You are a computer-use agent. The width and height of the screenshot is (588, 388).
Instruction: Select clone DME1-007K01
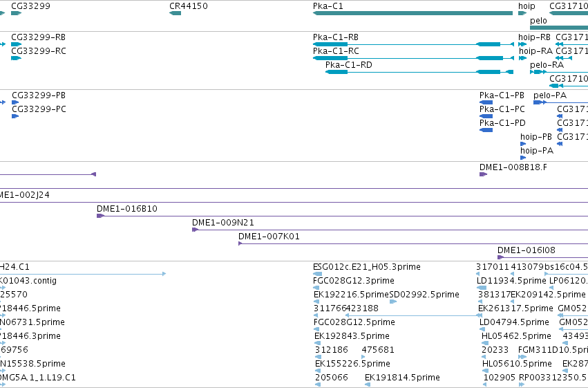(413, 244)
